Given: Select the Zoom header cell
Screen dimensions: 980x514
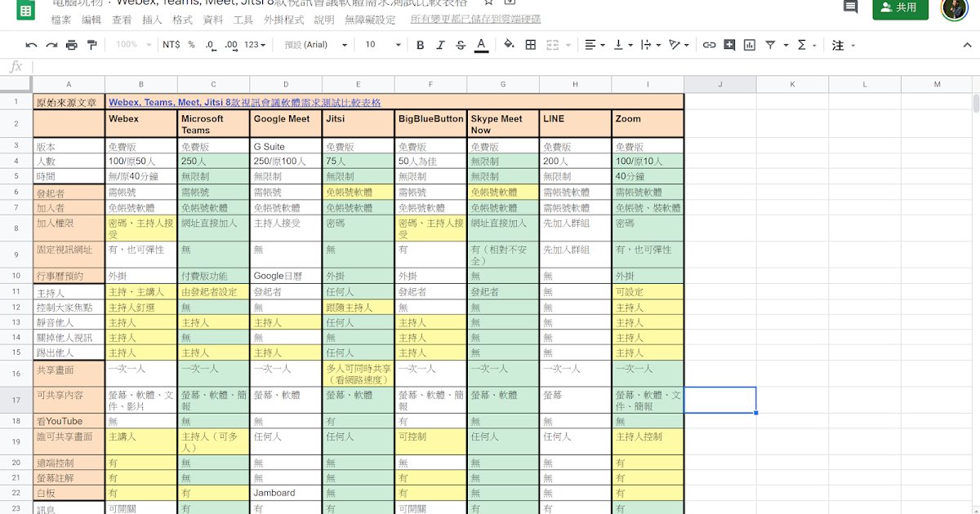Looking at the screenshot, I should (x=648, y=124).
